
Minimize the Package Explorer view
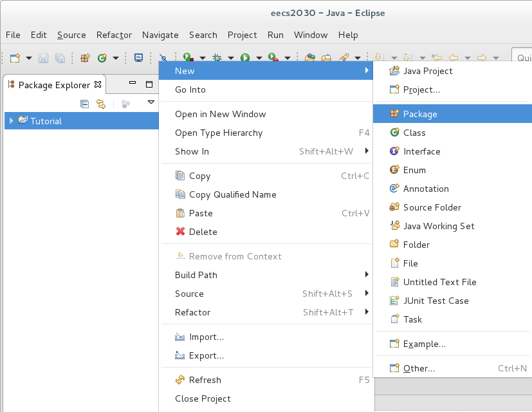point(133,82)
